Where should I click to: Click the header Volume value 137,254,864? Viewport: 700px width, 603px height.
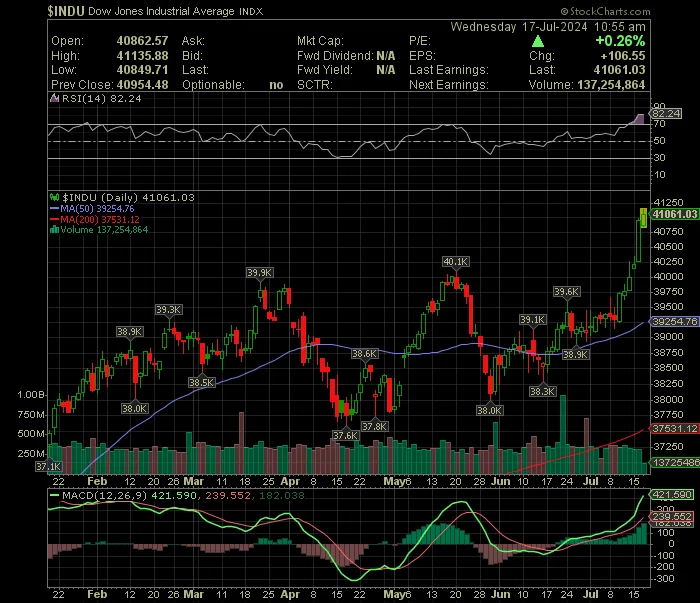pyautogui.click(x=611, y=85)
